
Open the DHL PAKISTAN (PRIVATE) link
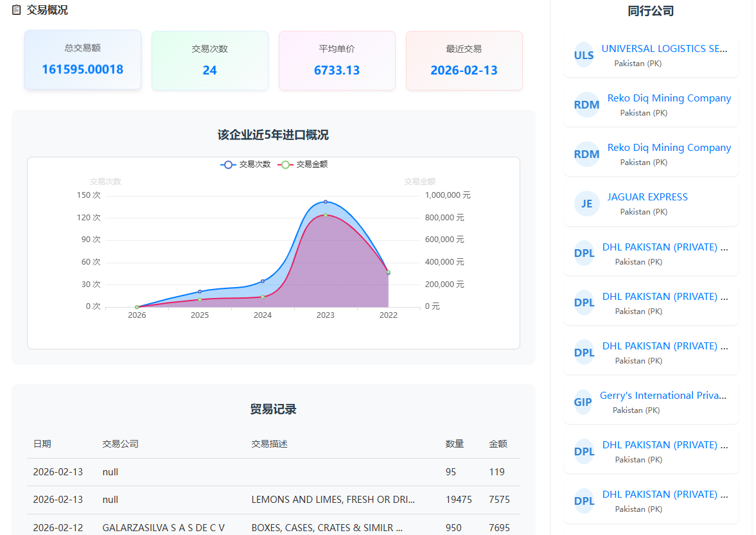tap(665, 247)
